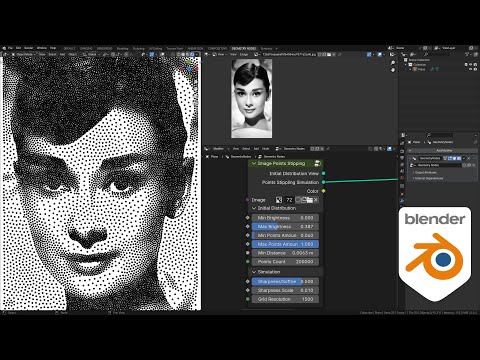Open the Modifiers wrench properties tab
This screenshot has height=360, width=480.
pos(402,201)
